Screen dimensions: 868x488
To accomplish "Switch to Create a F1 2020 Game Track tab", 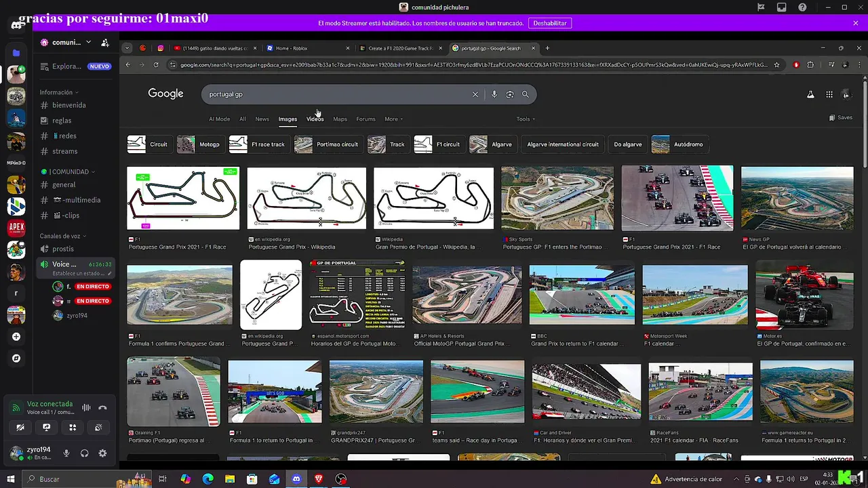I will [400, 48].
